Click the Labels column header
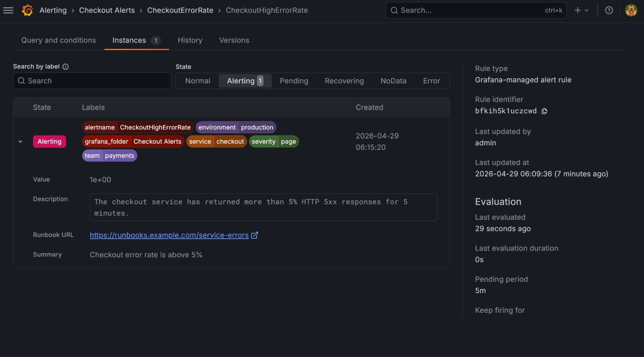 click(x=93, y=107)
